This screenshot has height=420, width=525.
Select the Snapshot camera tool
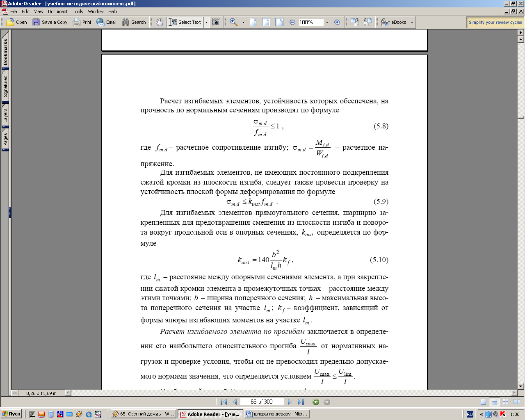coord(216,22)
